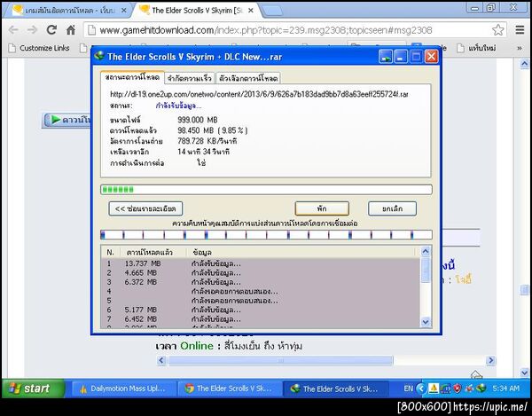
Task: Expand hidden tray icons arrow
Action: tap(420, 389)
